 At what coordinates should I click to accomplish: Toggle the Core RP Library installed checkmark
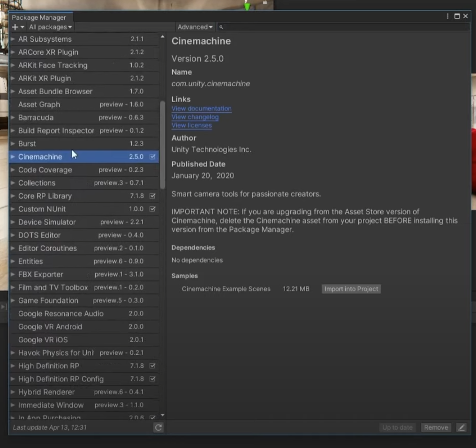click(152, 196)
